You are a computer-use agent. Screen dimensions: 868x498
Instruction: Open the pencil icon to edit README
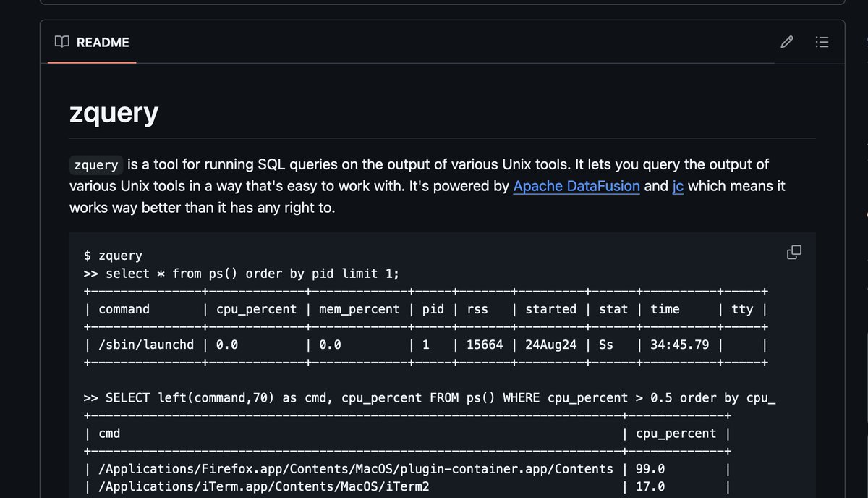pos(787,42)
